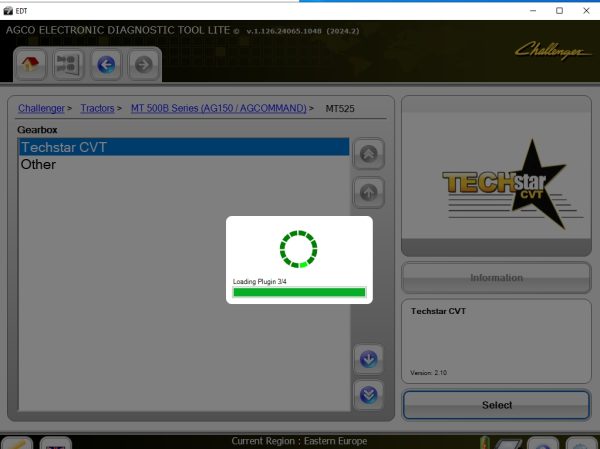
Task: Click Loading Plugin 3/4 label
Action: [259, 281]
